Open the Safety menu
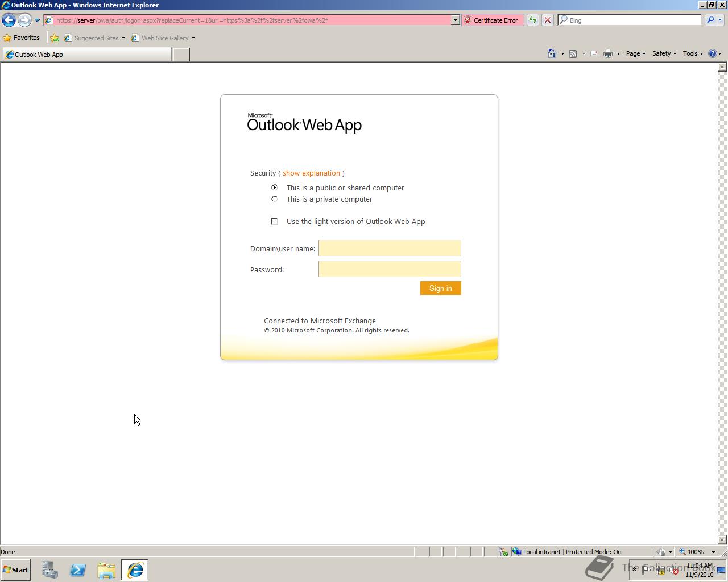The width and height of the screenshot is (728, 582). (664, 53)
